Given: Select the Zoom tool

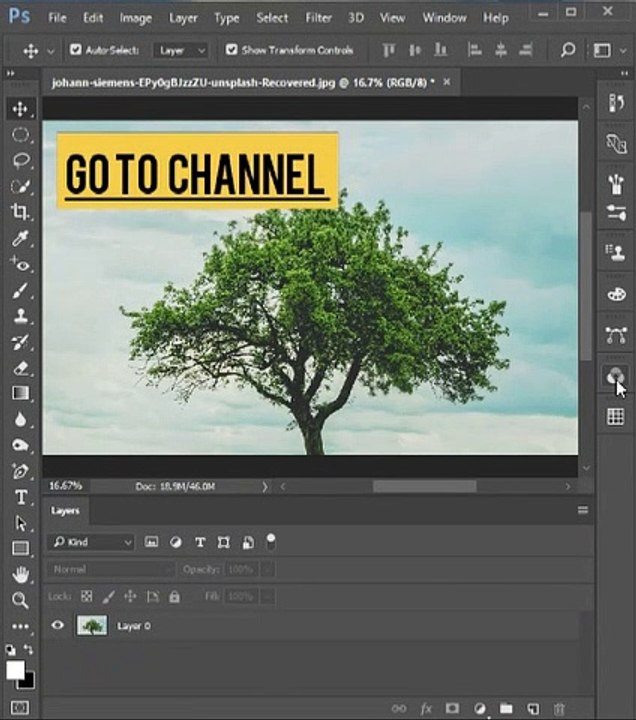Looking at the screenshot, I should [x=20, y=600].
